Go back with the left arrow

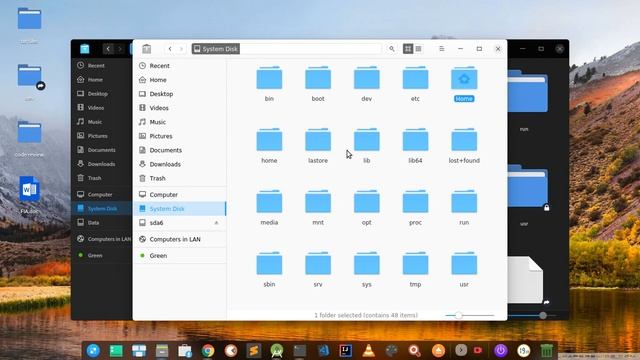click(170, 49)
